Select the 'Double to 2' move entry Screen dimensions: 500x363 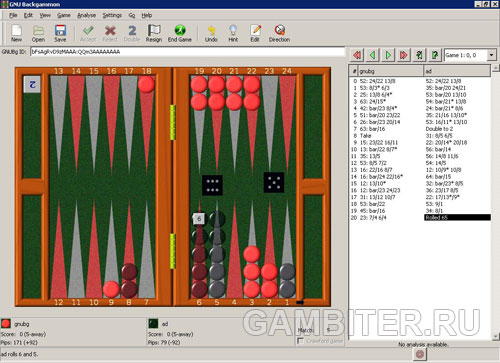click(x=439, y=129)
